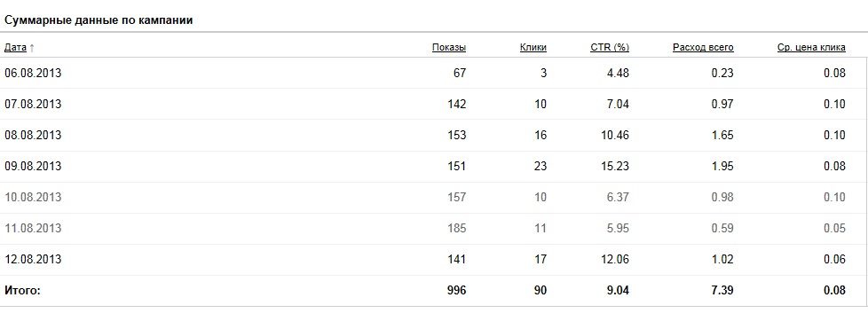Select the 07.08.2013 date row
The width and height of the screenshot is (868, 321).
[434, 104]
